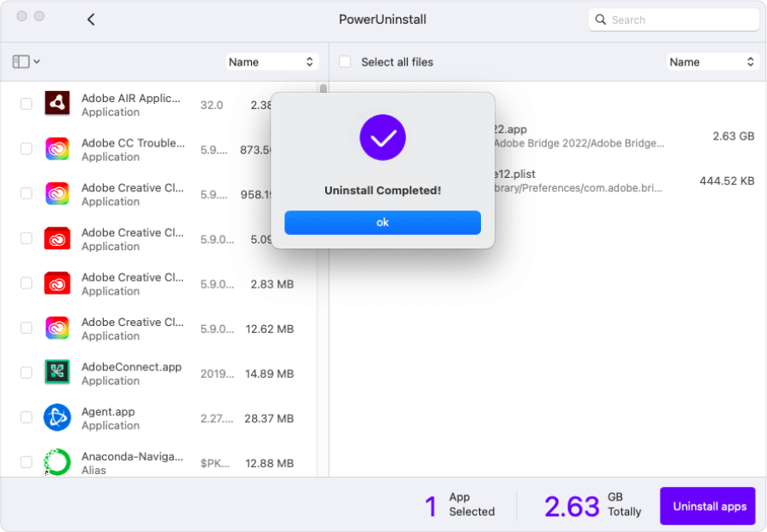Select the Adobe AIR Applic... row name
The width and height of the screenshot is (767, 532).
coord(130,98)
